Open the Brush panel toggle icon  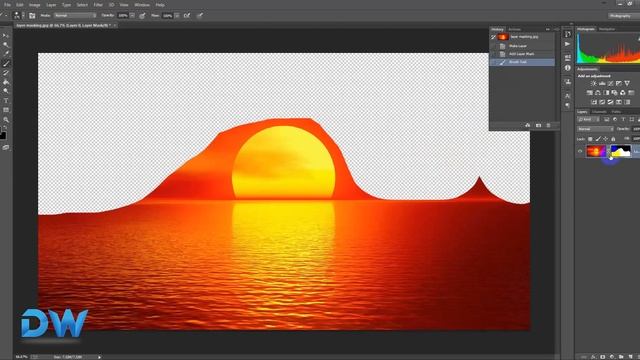[32, 16]
